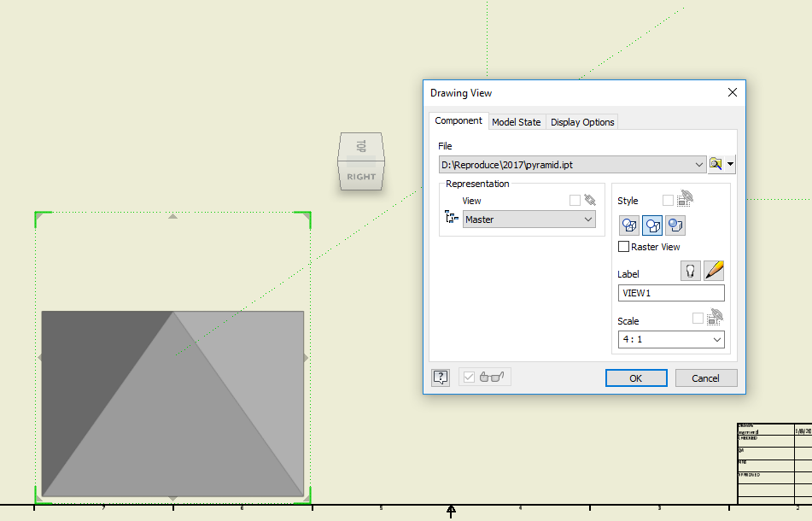Open Help via the question mark icon
Screen dimensions: 812x521
coord(441,377)
